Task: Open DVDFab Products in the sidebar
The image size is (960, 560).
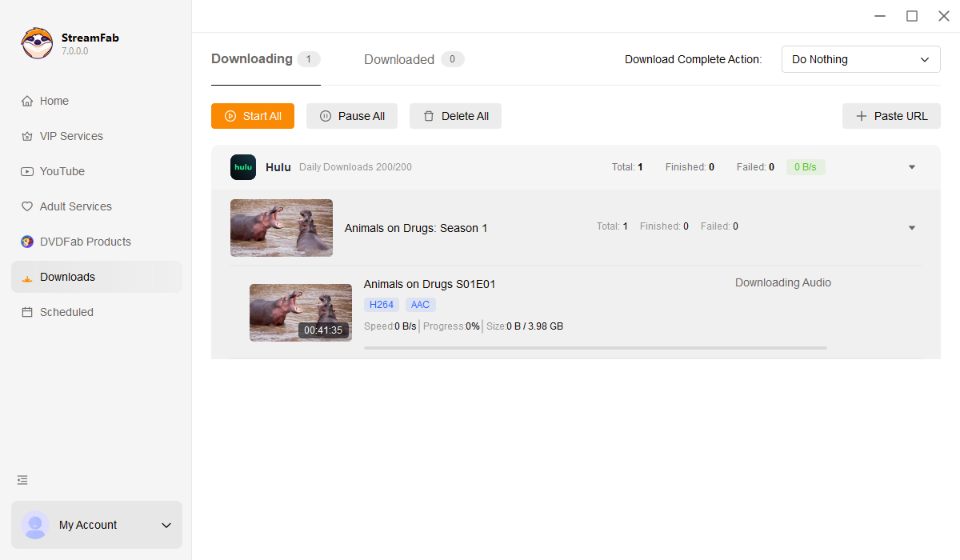Action: click(85, 242)
